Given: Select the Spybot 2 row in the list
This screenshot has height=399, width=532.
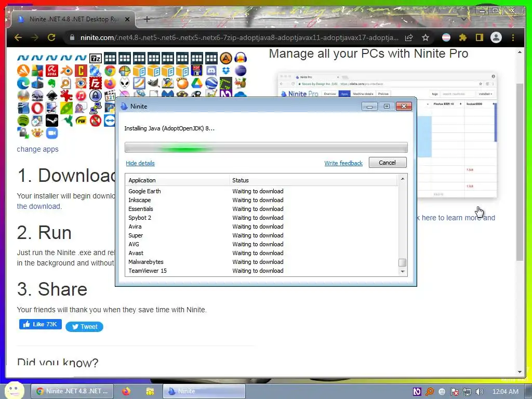Looking at the screenshot, I should tap(261, 218).
